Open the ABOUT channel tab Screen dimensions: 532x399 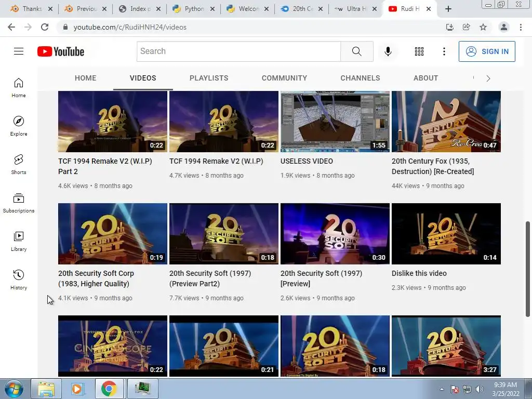[426, 78]
